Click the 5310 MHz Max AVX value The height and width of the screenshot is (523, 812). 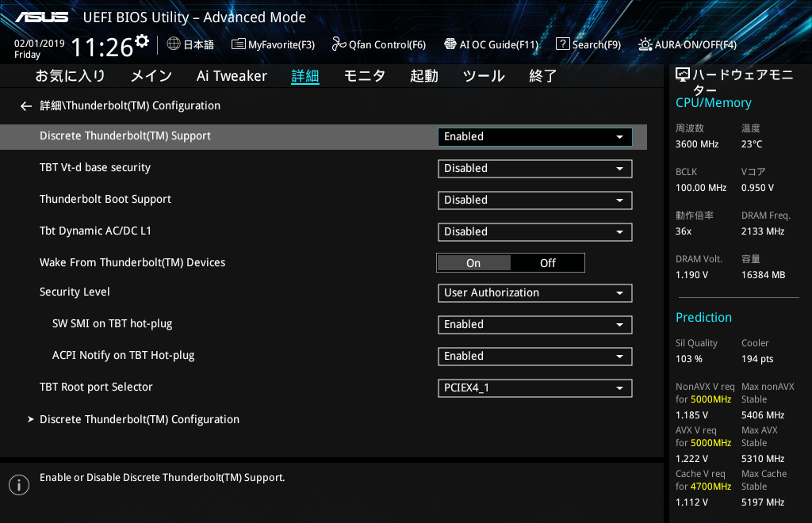[762, 458]
